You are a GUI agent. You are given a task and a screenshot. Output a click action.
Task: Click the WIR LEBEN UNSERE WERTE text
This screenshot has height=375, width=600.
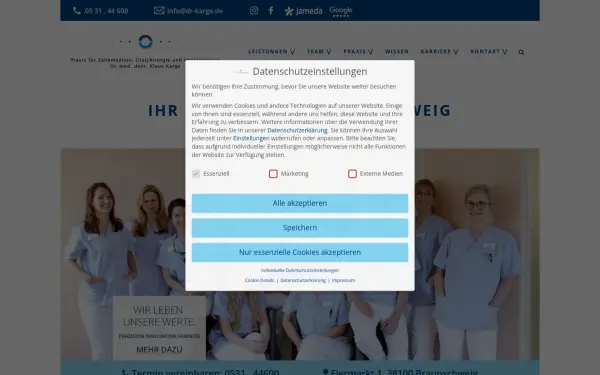(159, 316)
